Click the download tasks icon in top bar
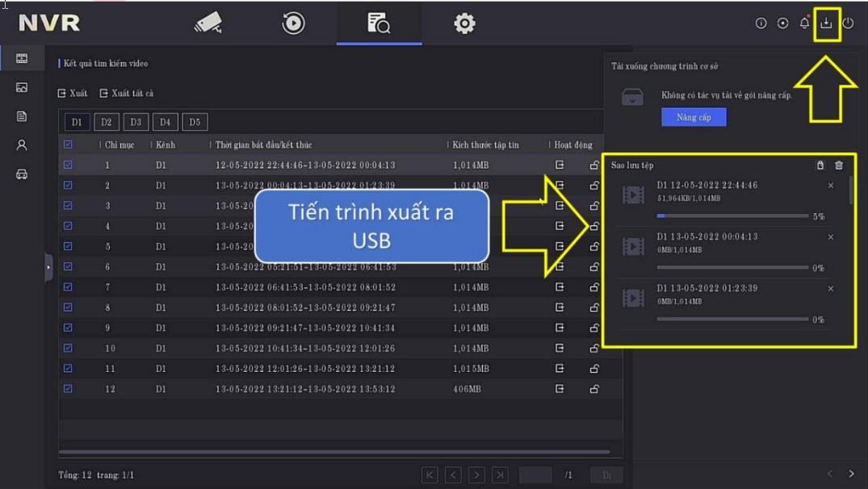The height and width of the screenshot is (489, 868). (x=826, y=23)
